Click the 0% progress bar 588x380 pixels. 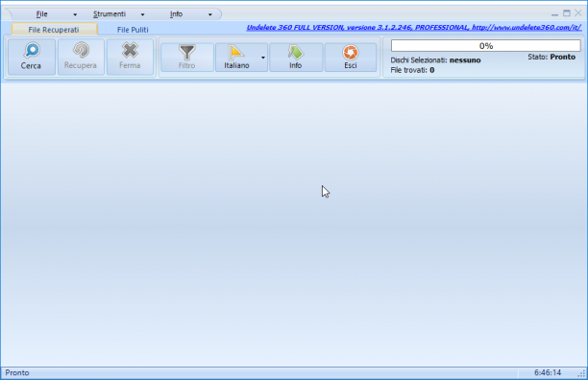[485, 46]
